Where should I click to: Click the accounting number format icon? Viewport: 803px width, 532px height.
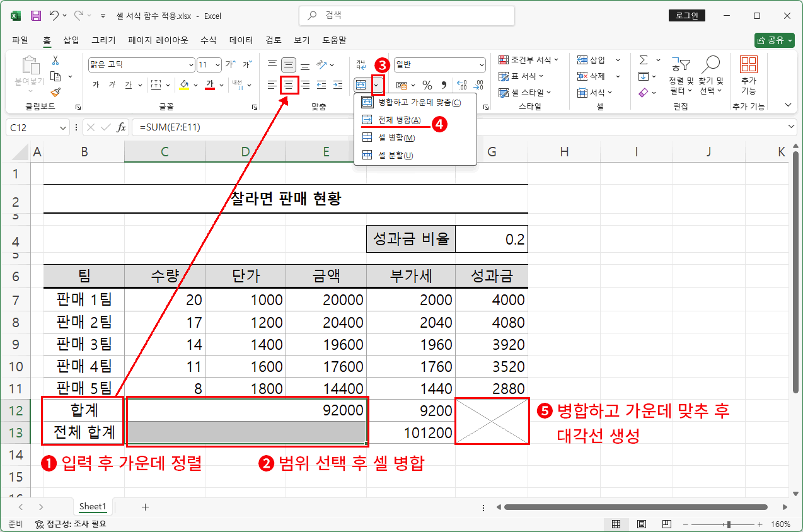coord(401,85)
